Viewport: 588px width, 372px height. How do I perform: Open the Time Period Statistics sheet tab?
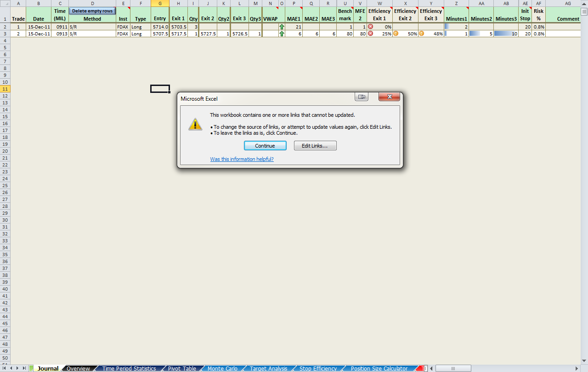[129, 368]
